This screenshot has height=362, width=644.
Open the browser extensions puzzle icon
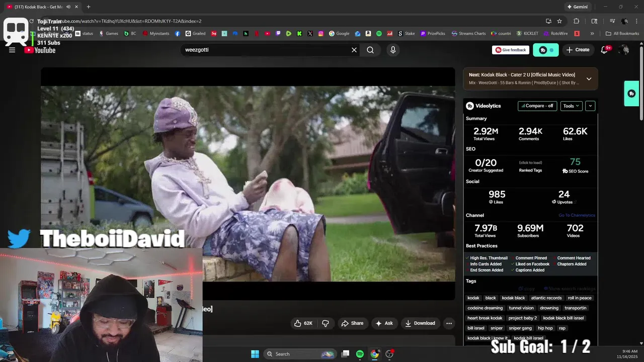pyautogui.click(x=577, y=21)
